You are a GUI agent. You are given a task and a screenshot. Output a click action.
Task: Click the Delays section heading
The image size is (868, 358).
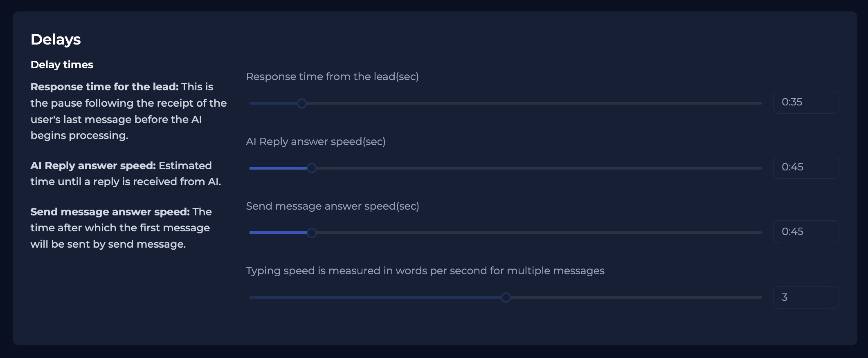(56, 40)
